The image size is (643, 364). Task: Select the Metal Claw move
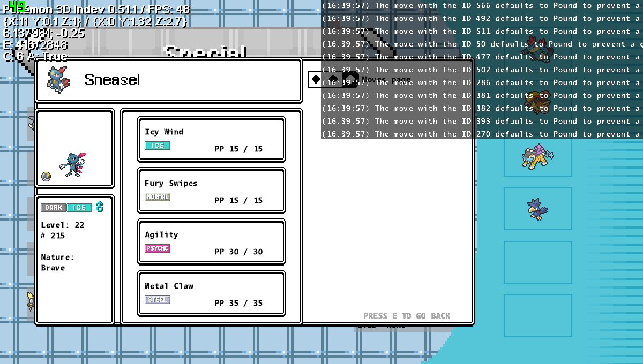click(x=212, y=294)
